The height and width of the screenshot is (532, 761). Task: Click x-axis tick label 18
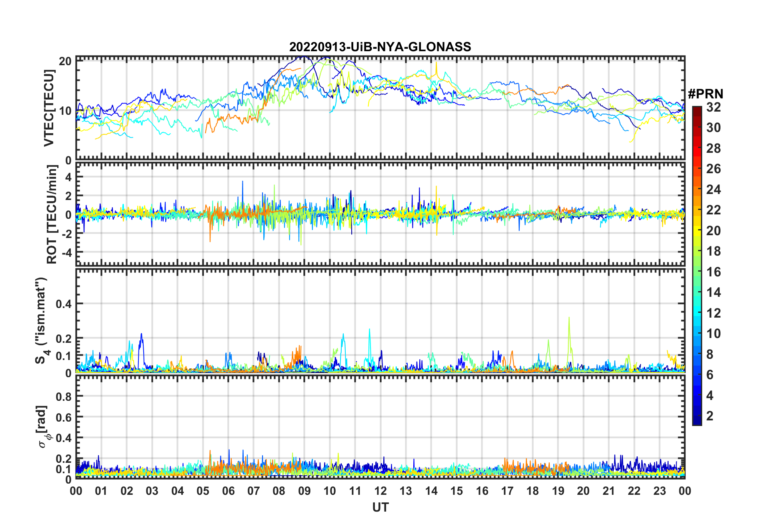[x=533, y=491]
